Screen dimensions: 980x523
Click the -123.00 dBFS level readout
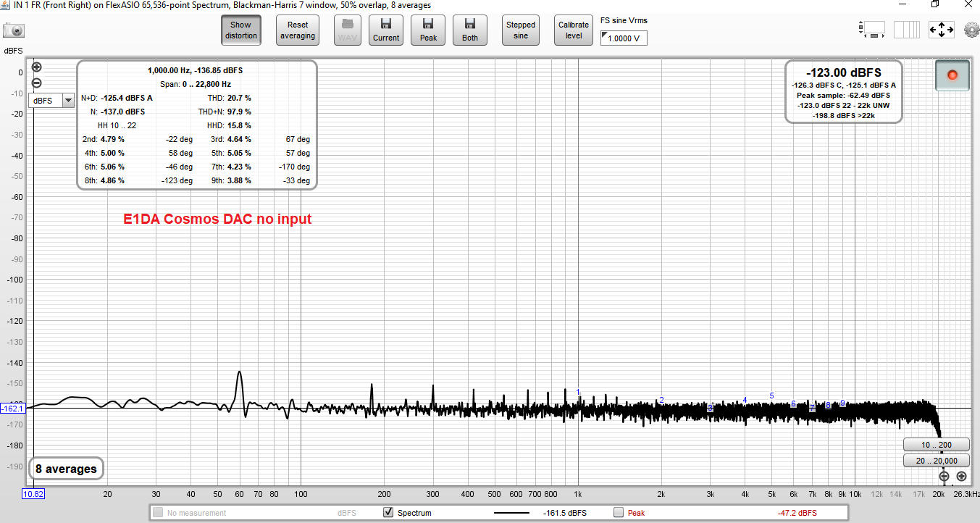844,73
